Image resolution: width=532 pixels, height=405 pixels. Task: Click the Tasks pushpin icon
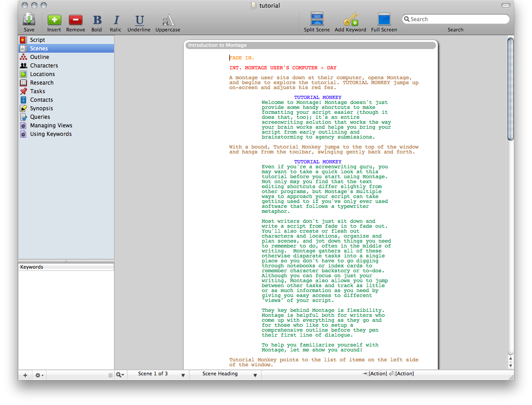[x=23, y=91]
